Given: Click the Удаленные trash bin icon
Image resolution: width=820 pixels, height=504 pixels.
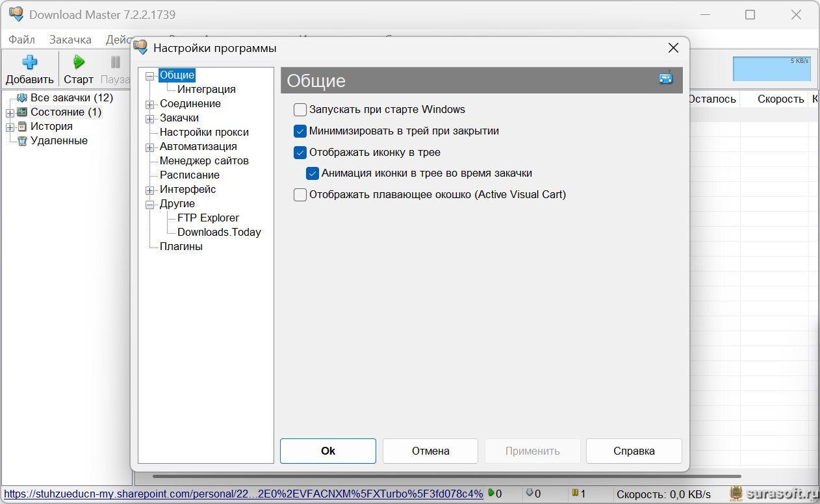Looking at the screenshot, I should pos(22,141).
